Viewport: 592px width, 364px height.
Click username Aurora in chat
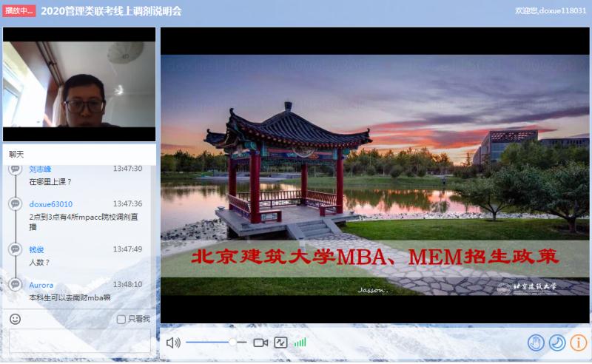point(41,284)
